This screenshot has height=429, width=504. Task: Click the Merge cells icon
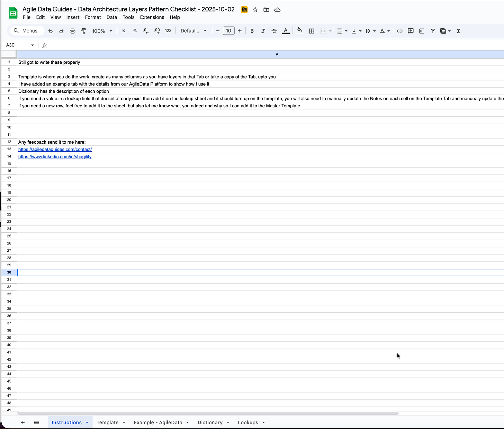[323, 31]
